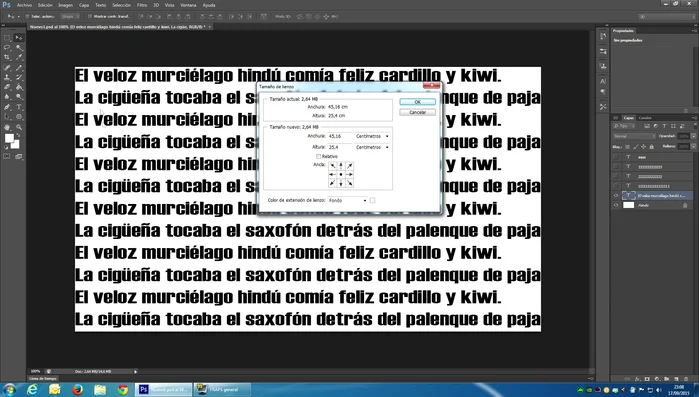
Task: Click the new Altura input field
Action: 340,147
